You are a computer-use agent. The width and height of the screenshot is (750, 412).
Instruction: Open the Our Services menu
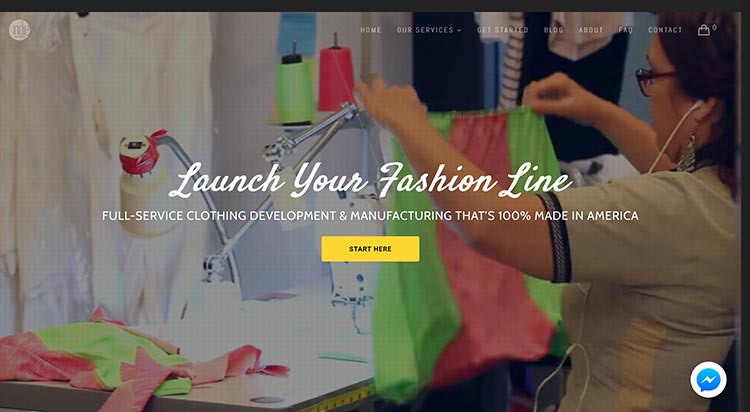click(429, 30)
